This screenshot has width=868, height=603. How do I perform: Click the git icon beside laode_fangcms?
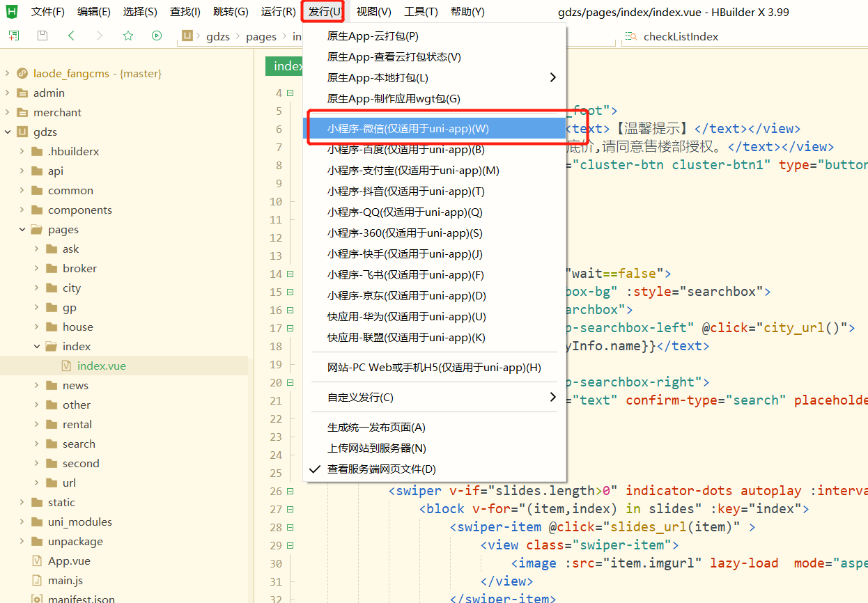[22, 73]
